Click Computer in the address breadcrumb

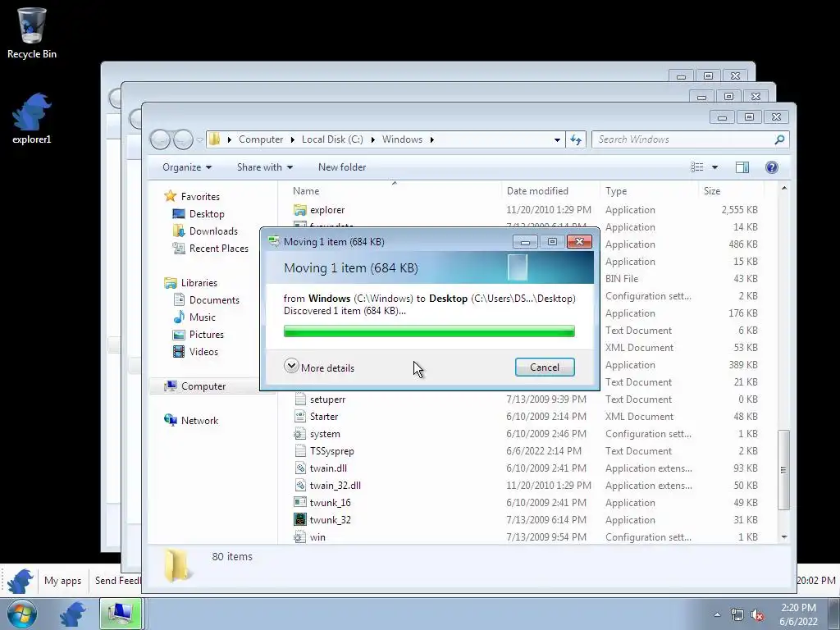tap(260, 139)
